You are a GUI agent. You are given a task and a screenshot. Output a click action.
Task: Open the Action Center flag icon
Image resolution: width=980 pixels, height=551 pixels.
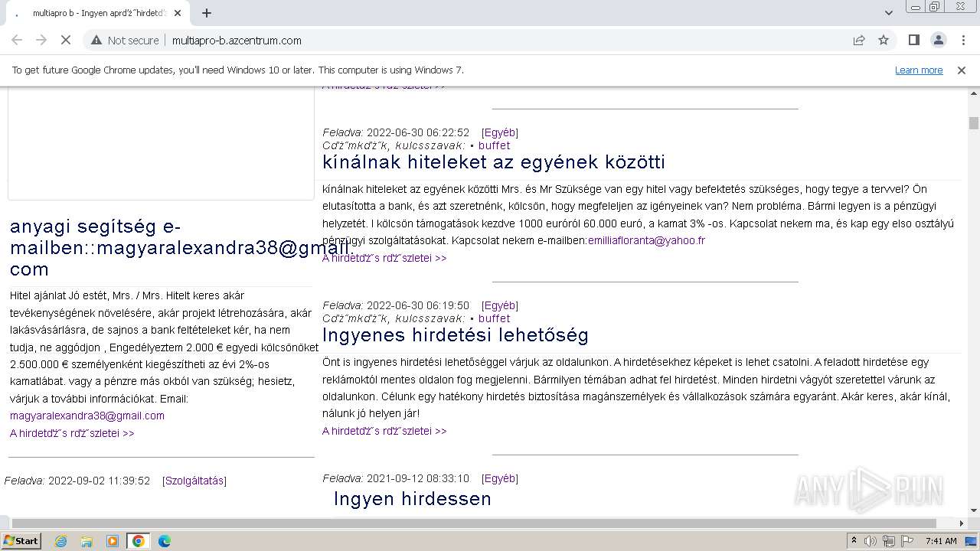[907, 541]
